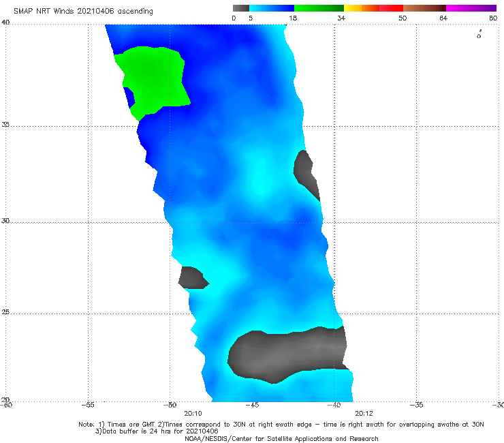Click the swath time '20:10'
The width and height of the screenshot is (504, 443).
[193, 414]
